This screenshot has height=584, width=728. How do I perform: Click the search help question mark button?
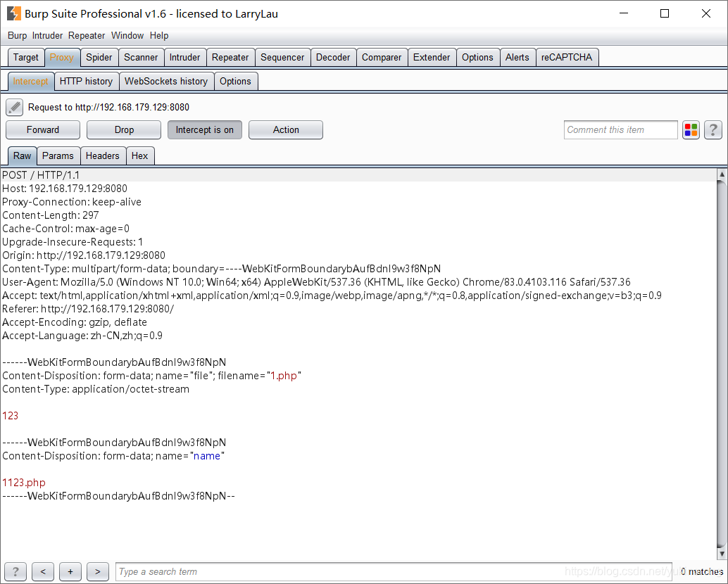[x=15, y=571]
